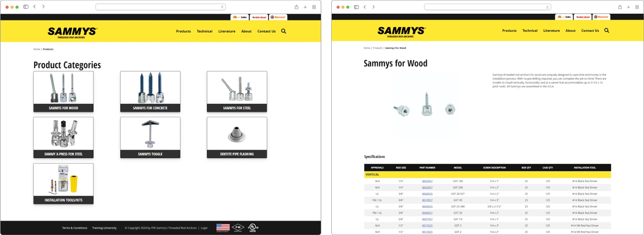The image size is (644, 235).
Task: Click Home breadcrumb in left window
Action: pos(36,49)
